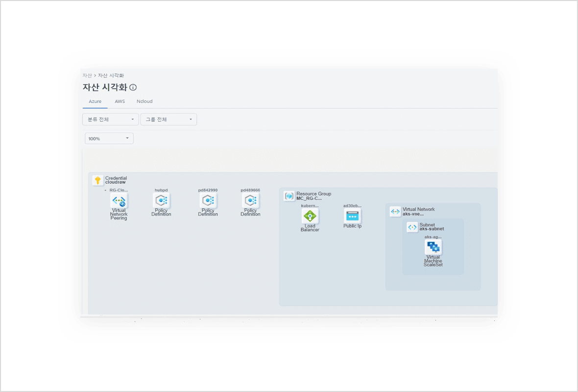Click the Subnet aks-subnet icon
Image resolution: width=578 pixels, height=392 pixels.
[x=412, y=227]
